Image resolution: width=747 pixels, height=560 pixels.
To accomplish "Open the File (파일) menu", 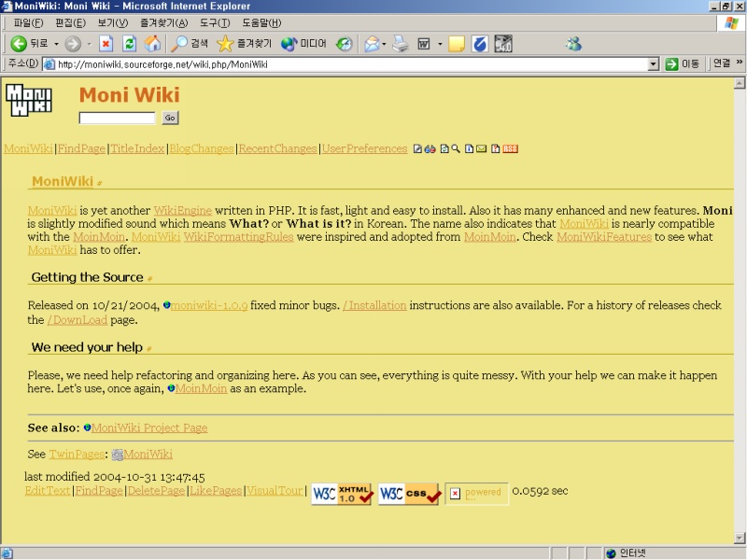I will (x=29, y=22).
